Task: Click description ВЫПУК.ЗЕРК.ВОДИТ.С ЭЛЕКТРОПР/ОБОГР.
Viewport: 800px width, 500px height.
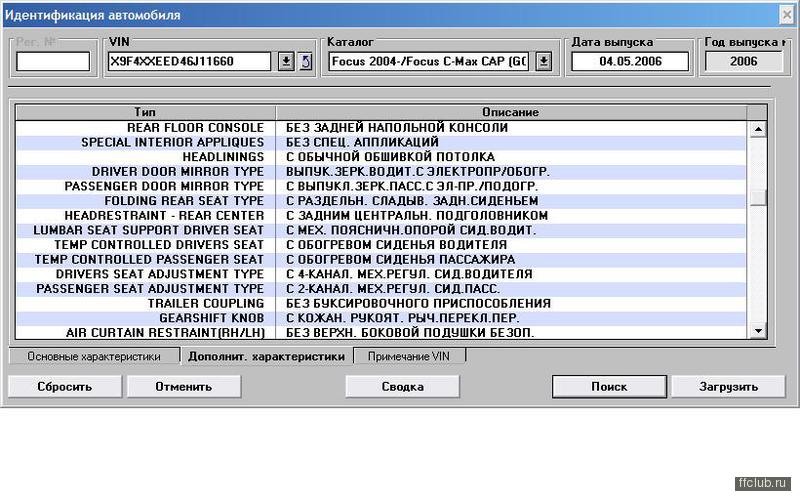Action: [418, 172]
